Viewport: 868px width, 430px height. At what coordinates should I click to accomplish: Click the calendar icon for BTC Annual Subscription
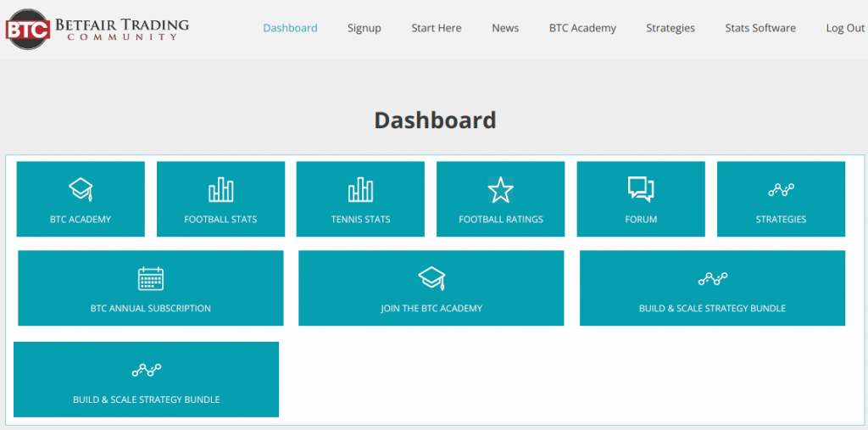151,278
